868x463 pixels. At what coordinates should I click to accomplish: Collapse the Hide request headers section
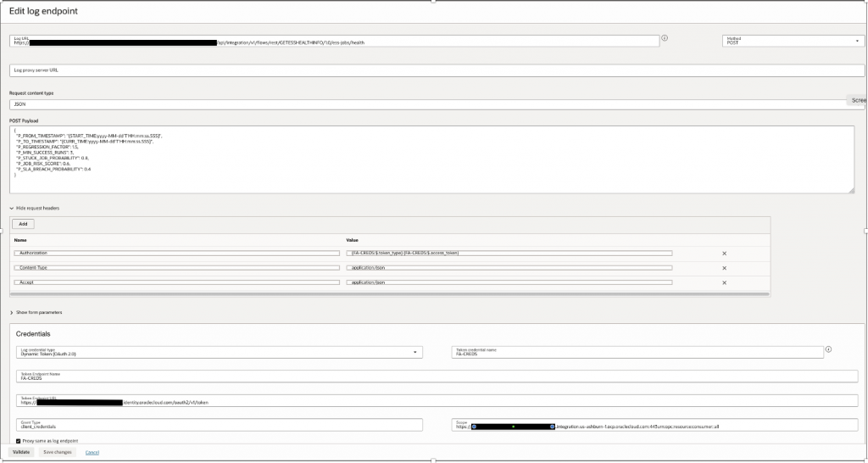pyautogui.click(x=34, y=209)
